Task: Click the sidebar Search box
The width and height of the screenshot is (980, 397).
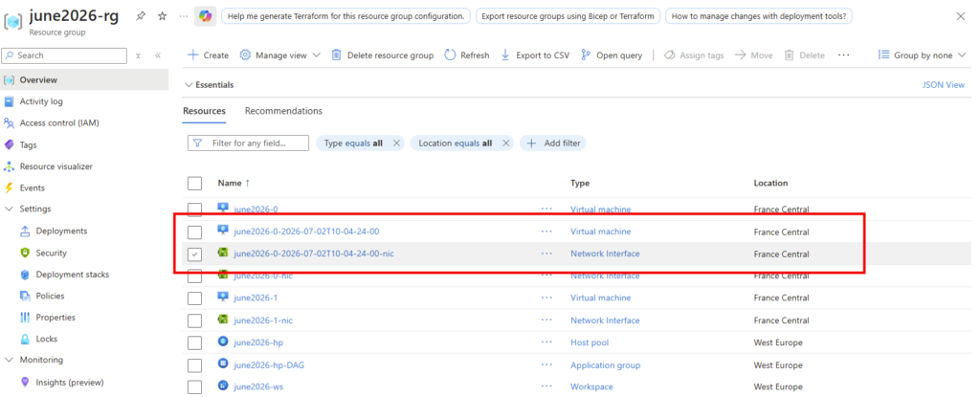Action: pos(64,55)
